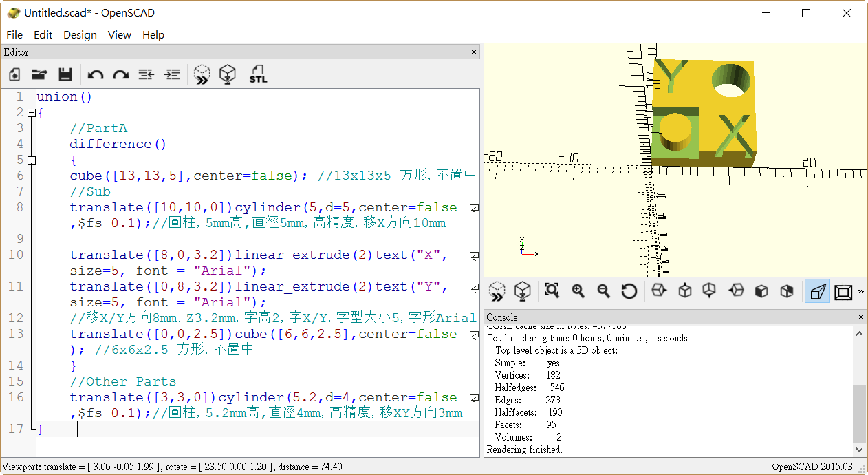Click the 'Edges: 273' console line
Image resolution: width=868 pixels, height=475 pixels.
[528, 400]
